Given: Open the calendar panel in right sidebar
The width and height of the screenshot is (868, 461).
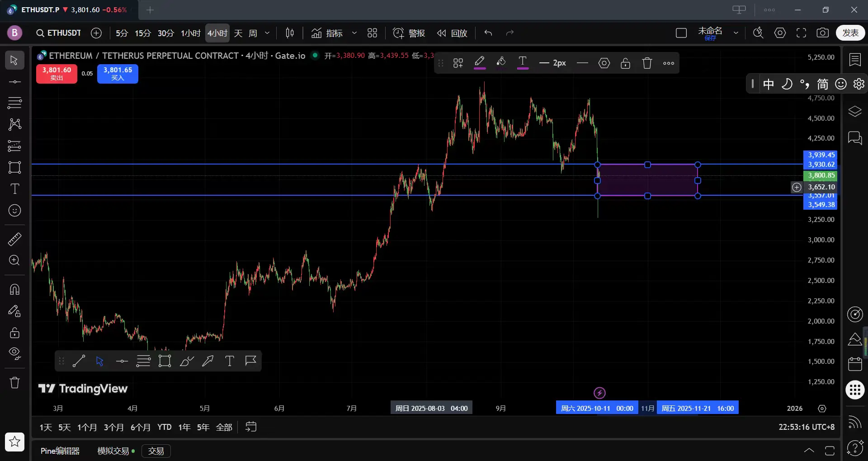Looking at the screenshot, I should click(x=855, y=363).
